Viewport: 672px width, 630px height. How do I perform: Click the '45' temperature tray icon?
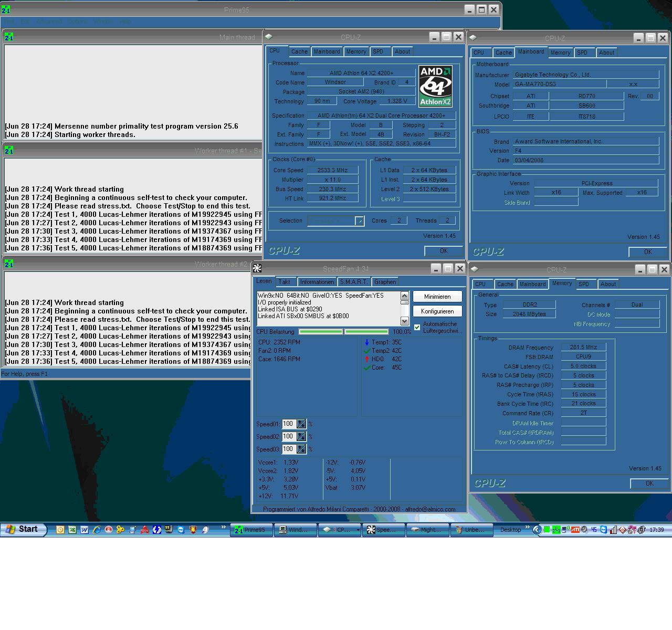[594, 530]
